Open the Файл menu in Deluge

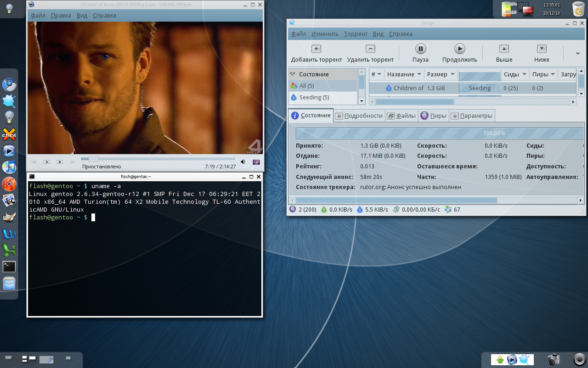tap(299, 34)
